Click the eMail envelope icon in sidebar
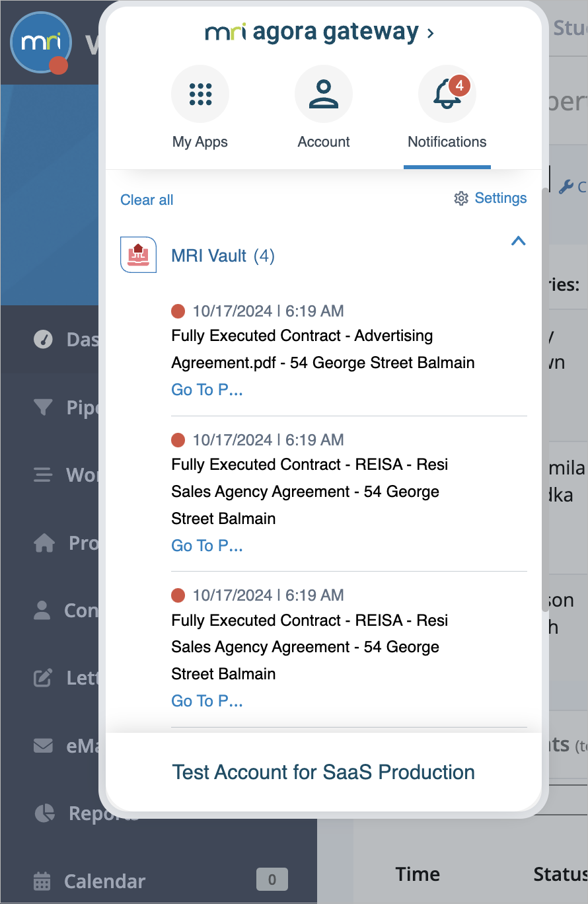The image size is (588, 904). (x=43, y=745)
